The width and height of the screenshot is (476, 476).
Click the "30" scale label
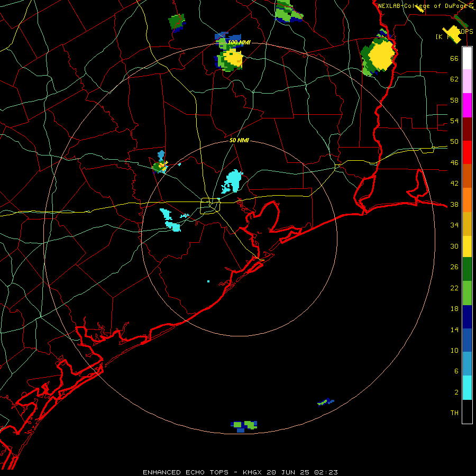454,246
